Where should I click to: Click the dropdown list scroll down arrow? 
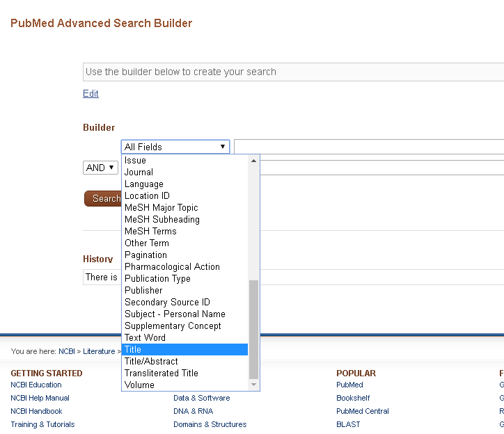click(x=253, y=385)
